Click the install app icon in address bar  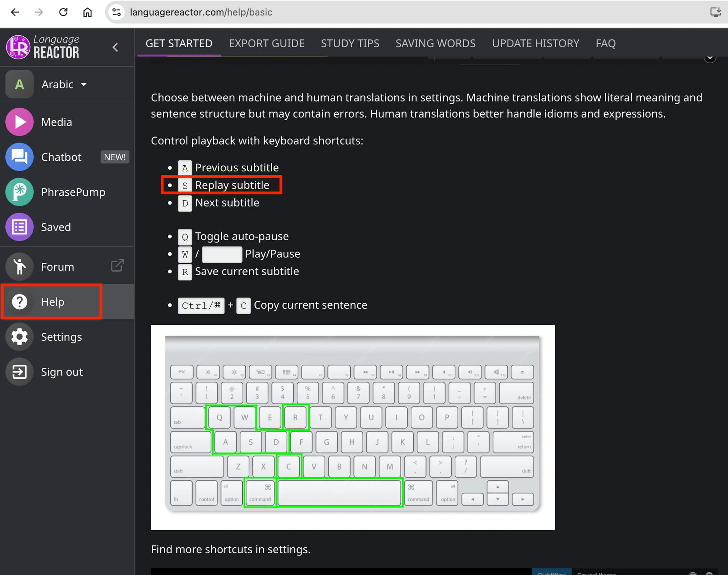click(x=715, y=12)
